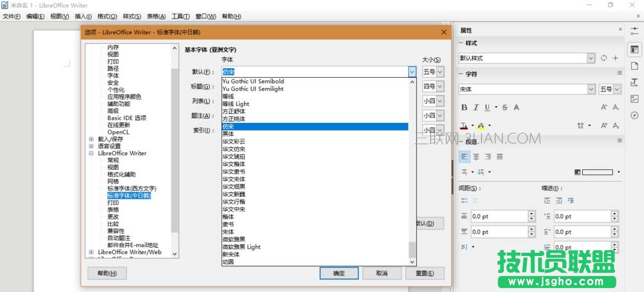This screenshot has height=292, width=644.
Task: Open the Navigator compass icon in sidebar
Action: pos(634,115)
